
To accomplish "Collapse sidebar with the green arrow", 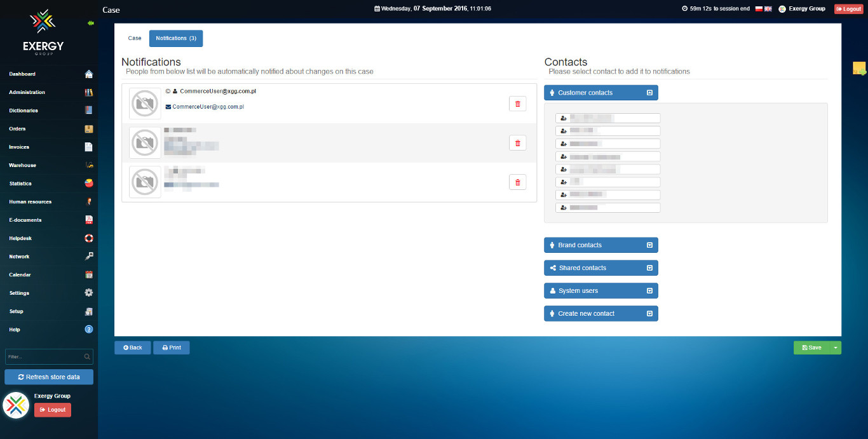I will pyautogui.click(x=91, y=23).
